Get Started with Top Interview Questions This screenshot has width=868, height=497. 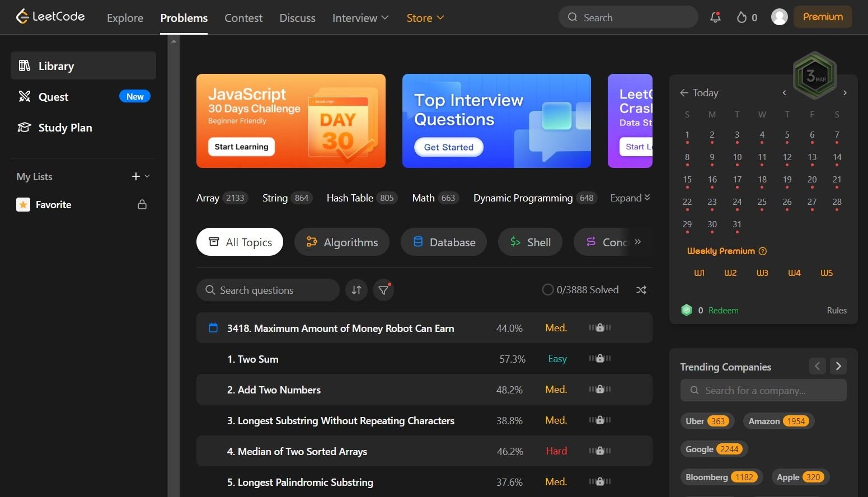pos(449,147)
